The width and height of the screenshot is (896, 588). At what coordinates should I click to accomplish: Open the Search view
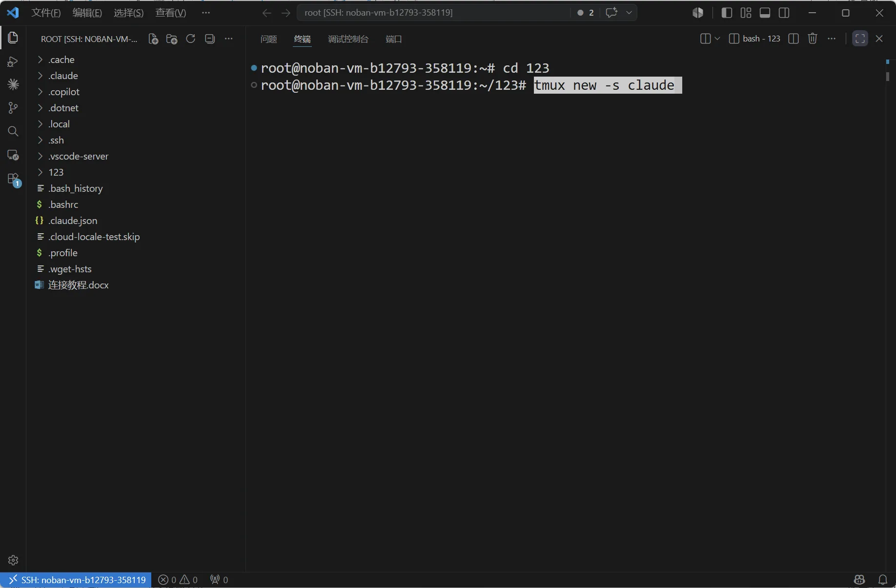coord(13,131)
